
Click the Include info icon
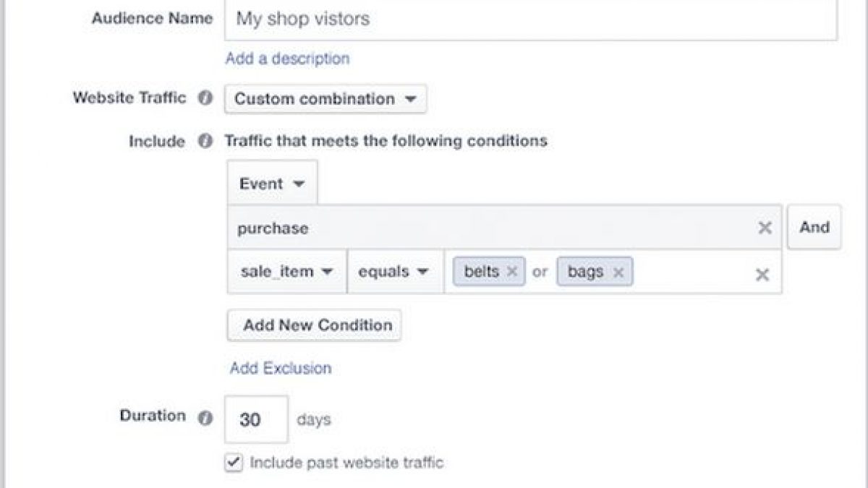tap(205, 141)
